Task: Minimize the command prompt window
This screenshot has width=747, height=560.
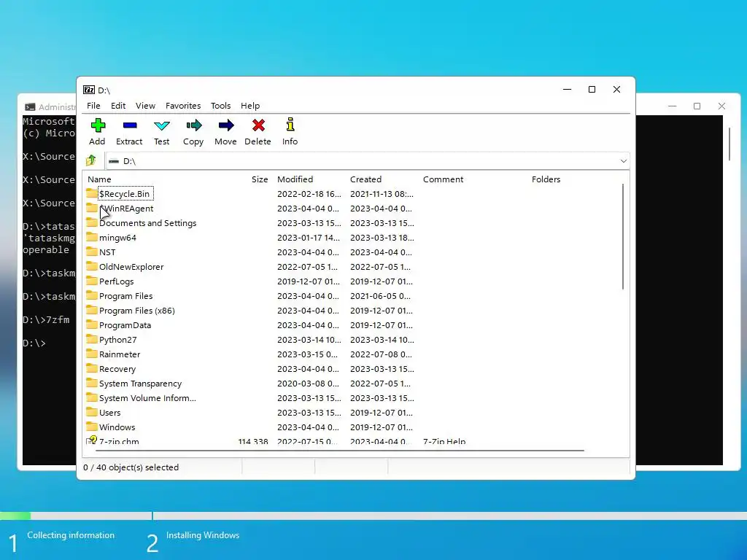Action: [672, 106]
